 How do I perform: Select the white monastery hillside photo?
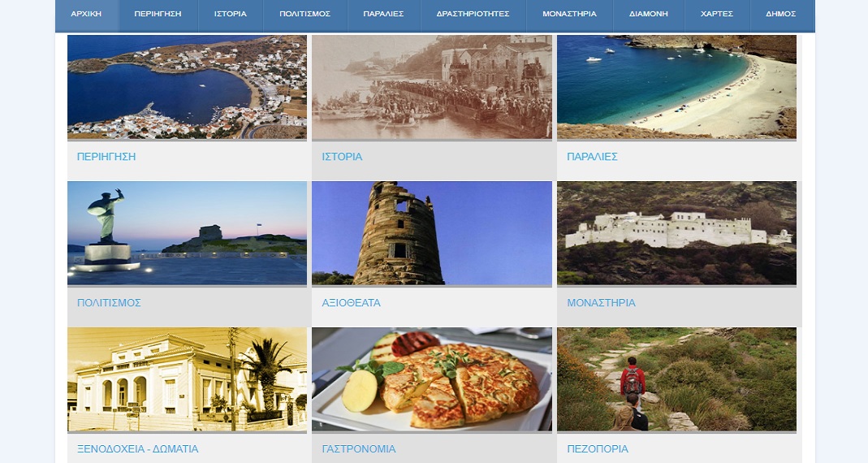click(x=676, y=233)
